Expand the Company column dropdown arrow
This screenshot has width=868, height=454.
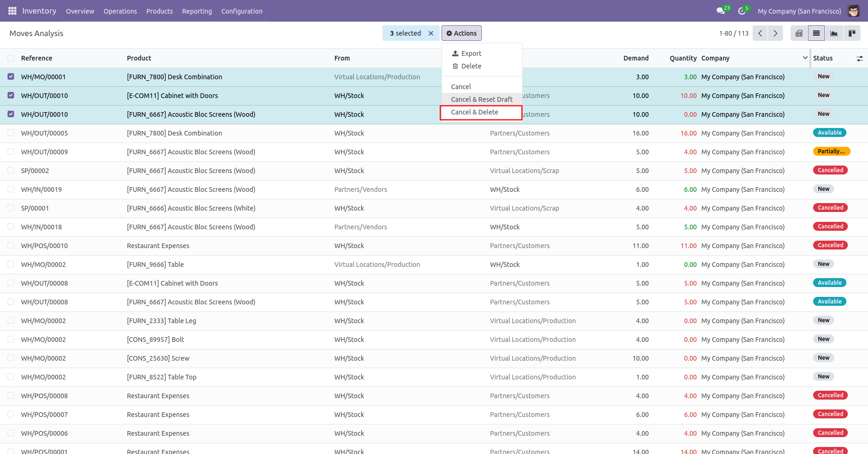tap(805, 58)
